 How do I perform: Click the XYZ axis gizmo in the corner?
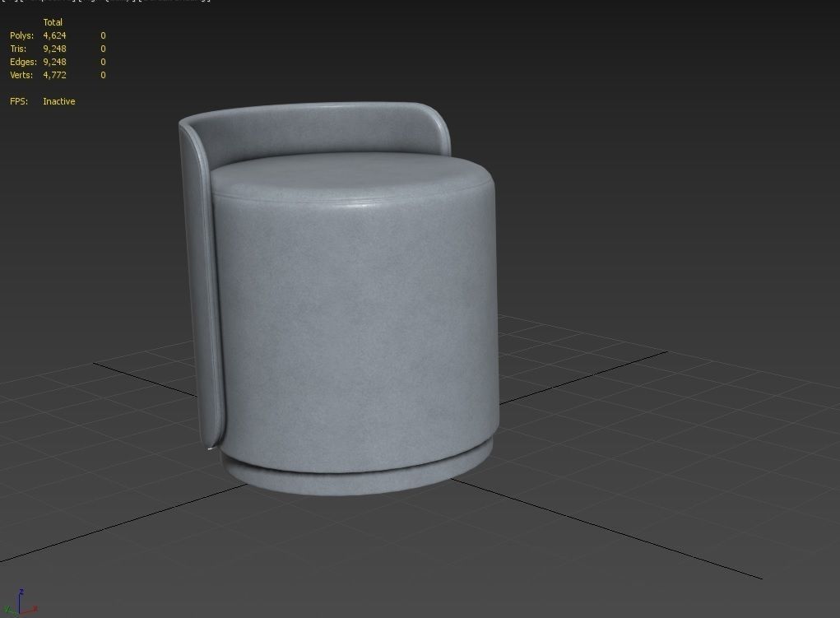pos(20,602)
